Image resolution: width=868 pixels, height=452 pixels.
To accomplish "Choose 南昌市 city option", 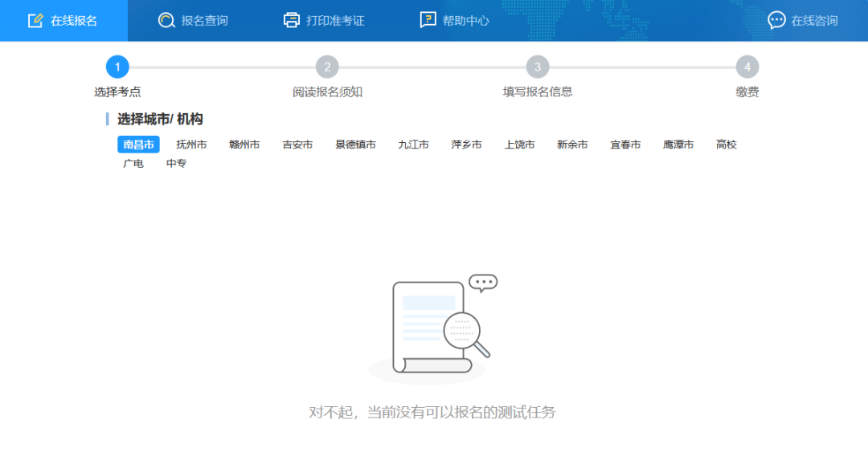I will tap(138, 145).
